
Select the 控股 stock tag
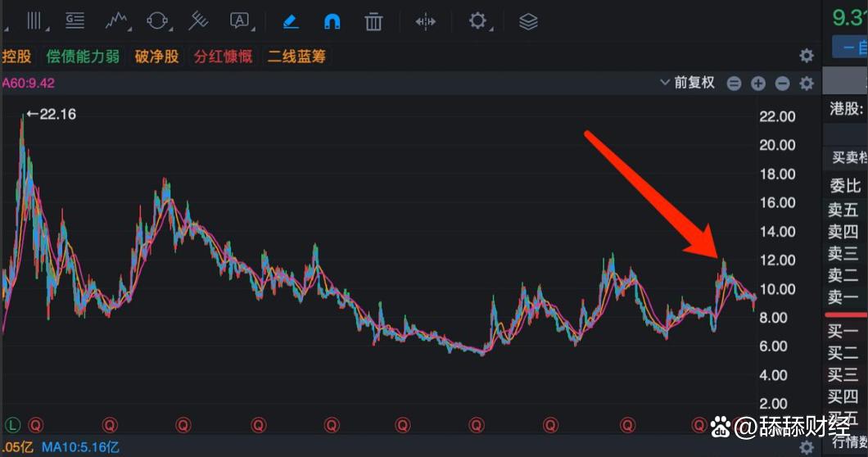[16, 57]
